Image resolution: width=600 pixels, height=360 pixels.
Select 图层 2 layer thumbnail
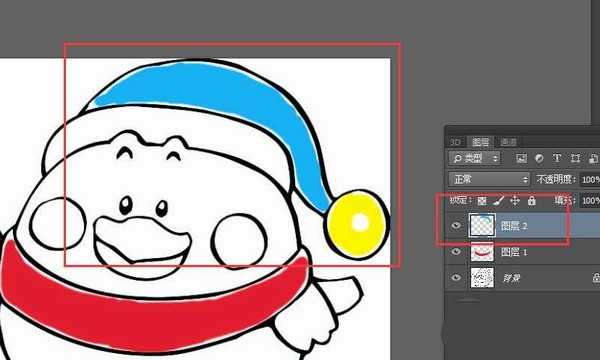tap(482, 225)
